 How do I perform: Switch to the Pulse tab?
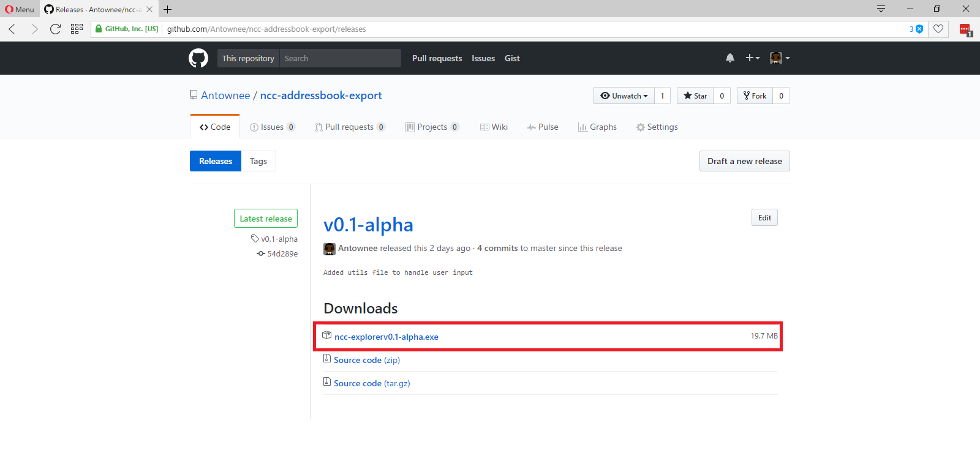543,127
